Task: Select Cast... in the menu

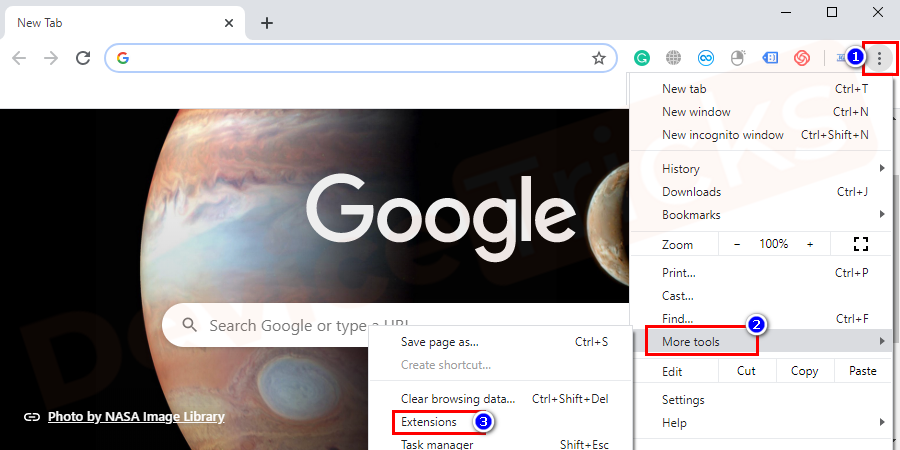Action: point(761,296)
